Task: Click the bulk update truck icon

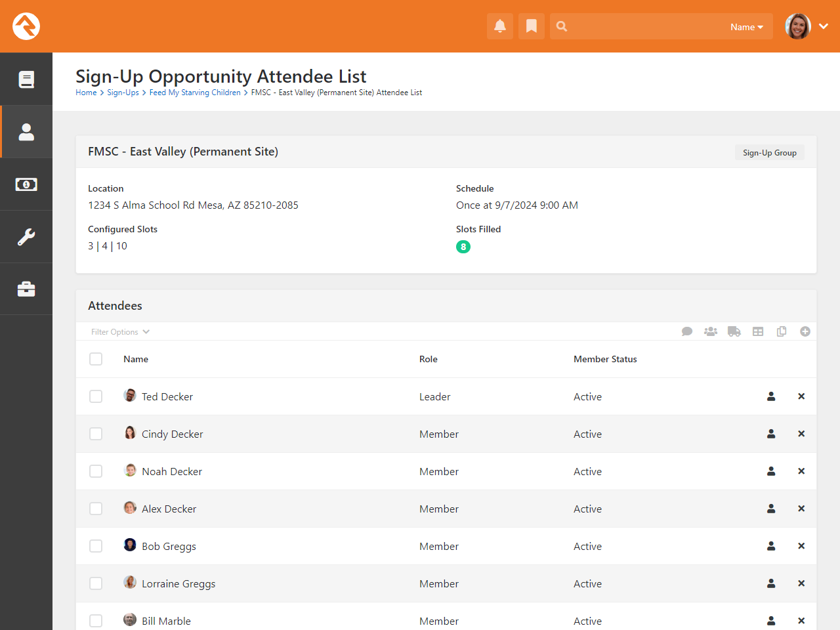Action: tap(734, 331)
